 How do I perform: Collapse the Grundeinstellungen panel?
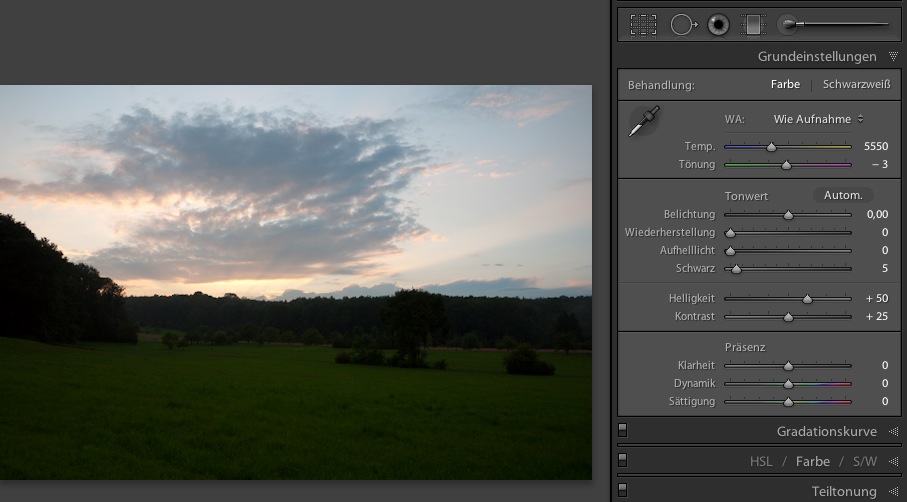tap(893, 57)
